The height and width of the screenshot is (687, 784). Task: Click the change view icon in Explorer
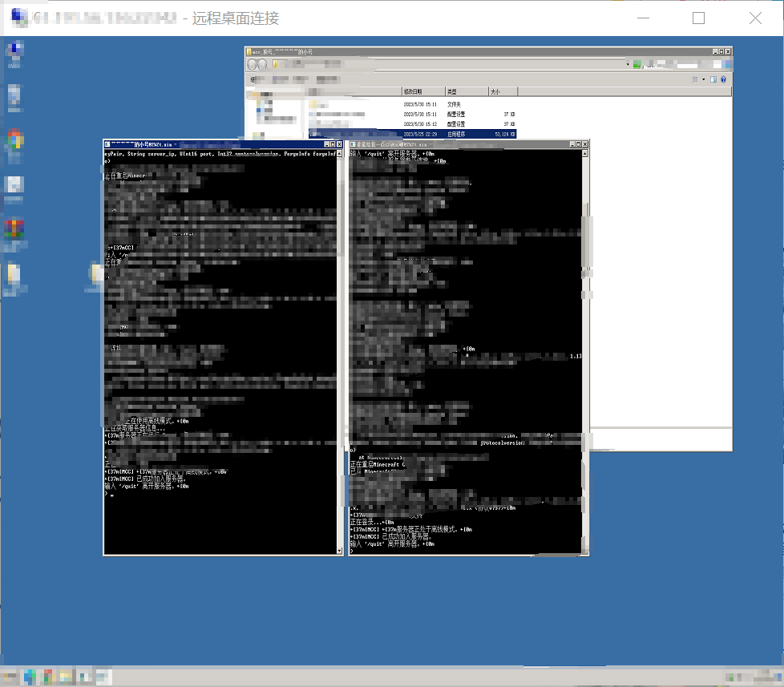click(x=694, y=80)
